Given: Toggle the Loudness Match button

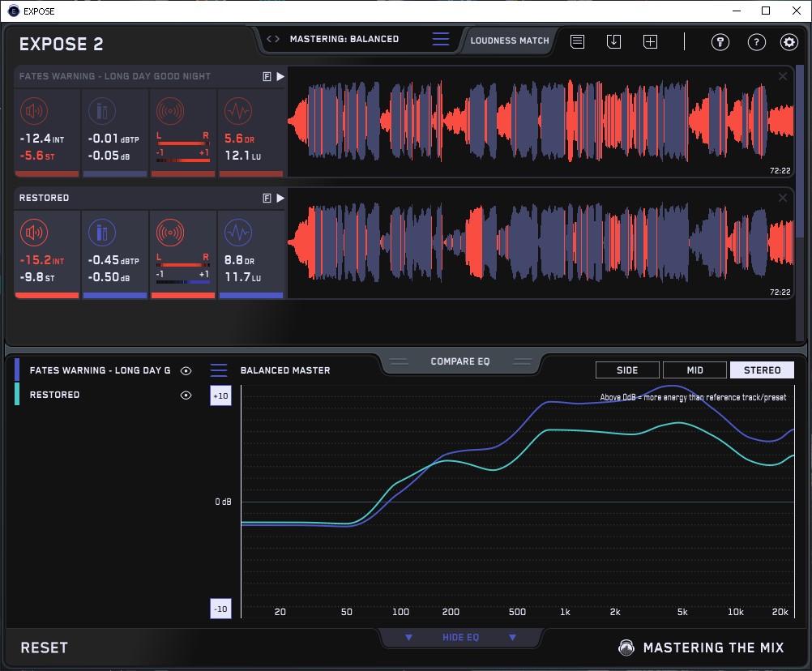Looking at the screenshot, I should (x=510, y=41).
